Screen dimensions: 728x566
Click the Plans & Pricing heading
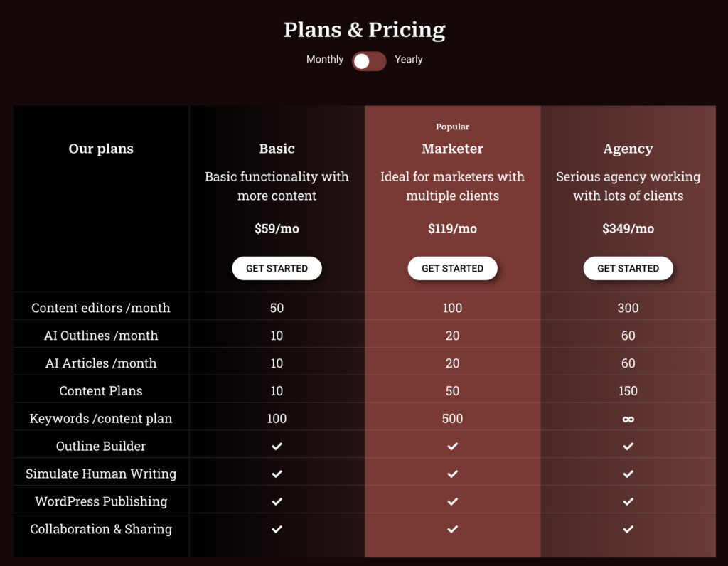pyautogui.click(x=364, y=30)
